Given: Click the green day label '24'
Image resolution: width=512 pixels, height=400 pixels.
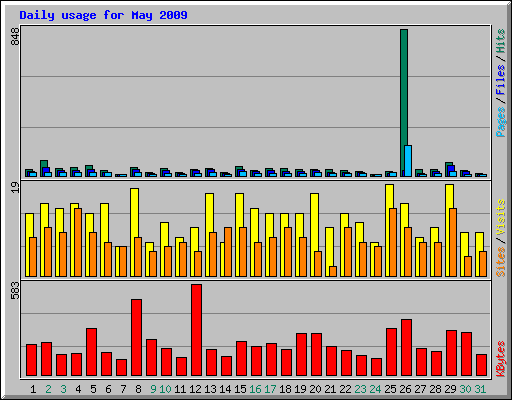Looking at the screenshot, I should (x=375, y=389).
